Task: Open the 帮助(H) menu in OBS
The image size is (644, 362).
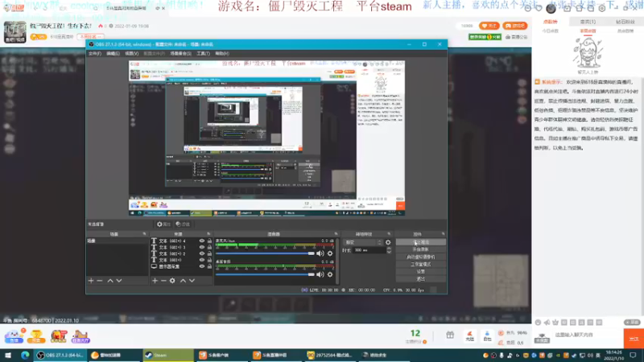Action: [222, 53]
